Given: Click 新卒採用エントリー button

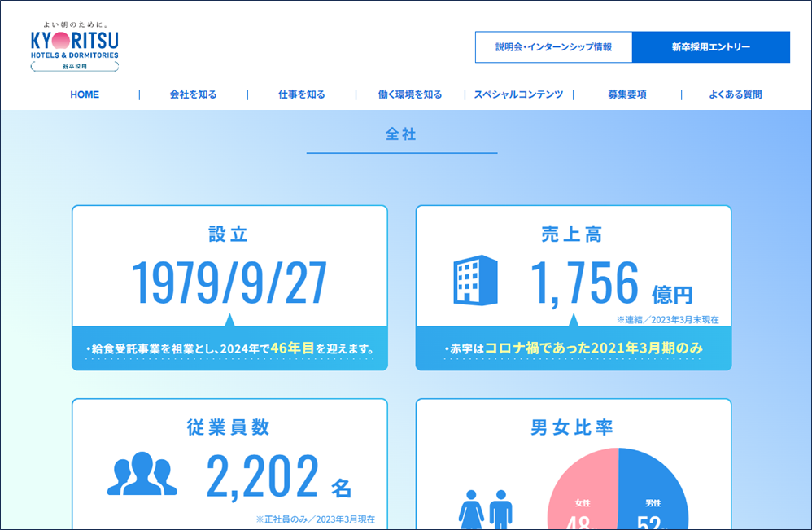Looking at the screenshot, I should pos(710,47).
